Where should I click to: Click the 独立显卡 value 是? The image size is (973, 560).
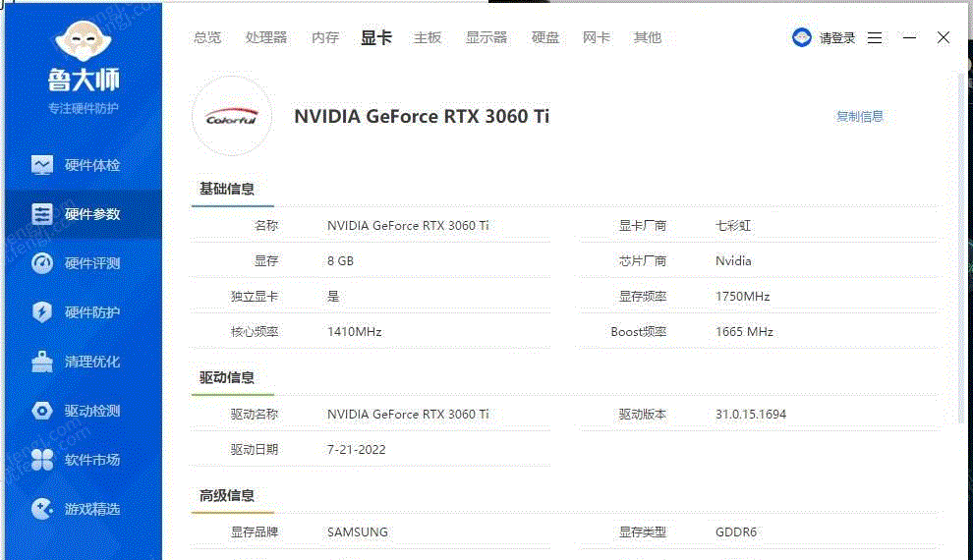click(x=333, y=297)
